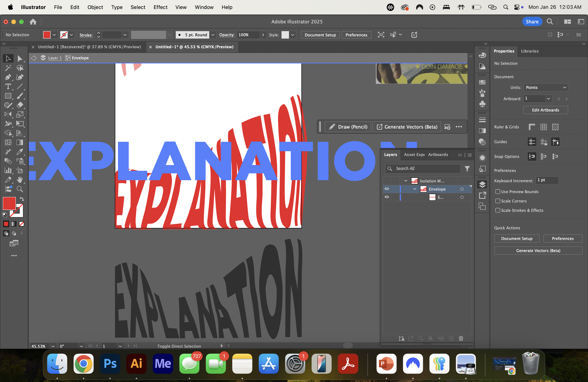Open the Units dropdown
Screen dimensions: 588x382
pyautogui.click(x=546, y=88)
